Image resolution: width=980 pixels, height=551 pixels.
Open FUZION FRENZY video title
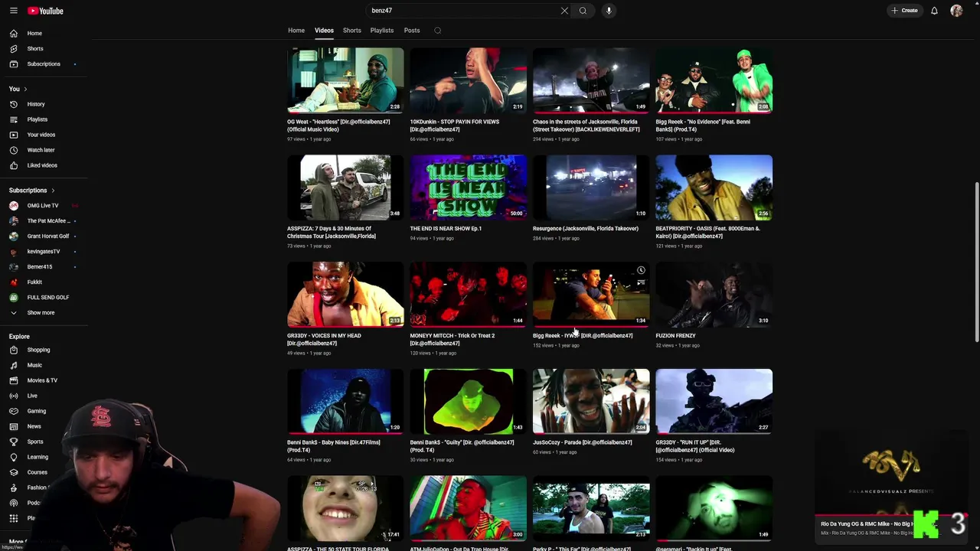(676, 336)
